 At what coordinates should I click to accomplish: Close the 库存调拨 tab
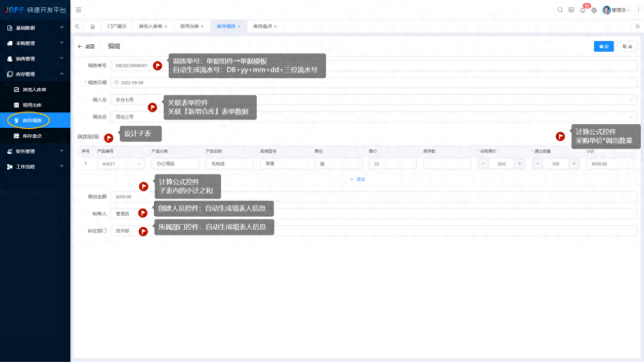(239, 26)
